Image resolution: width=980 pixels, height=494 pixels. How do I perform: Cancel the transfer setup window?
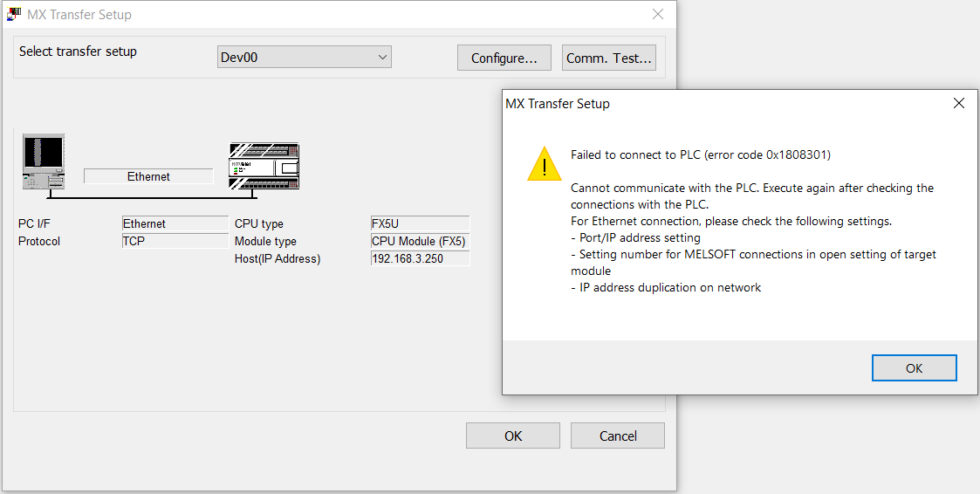[x=618, y=436]
